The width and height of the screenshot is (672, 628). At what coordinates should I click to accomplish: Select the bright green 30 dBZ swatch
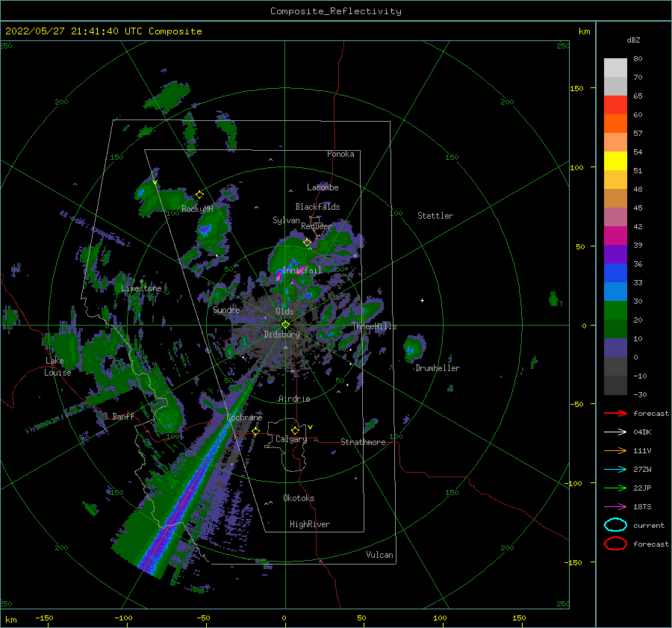pos(615,310)
